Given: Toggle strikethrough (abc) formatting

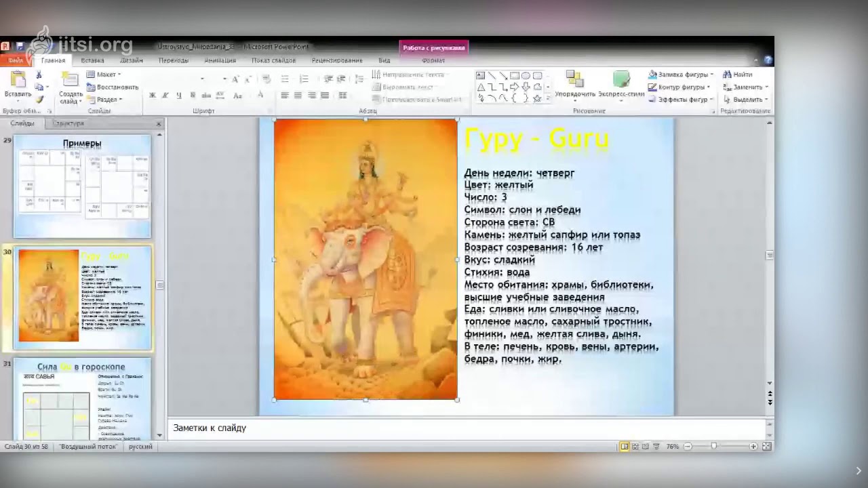Looking at the screenshot, I should tap(205, 96).
